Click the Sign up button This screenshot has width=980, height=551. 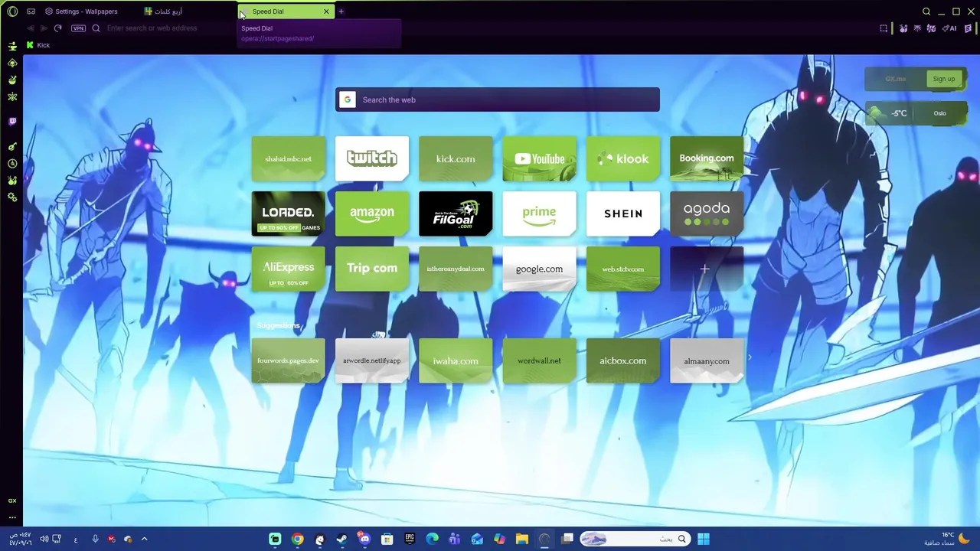944,79
